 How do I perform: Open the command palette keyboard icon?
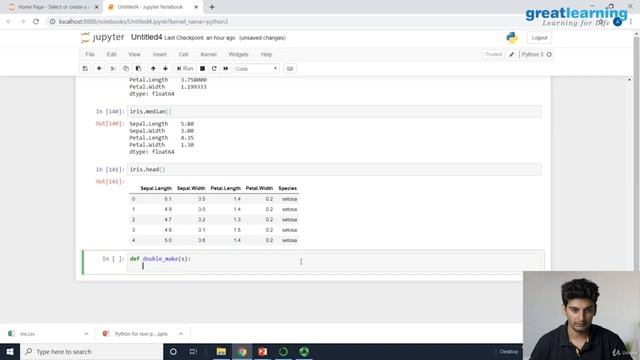(x=290, y=69)
